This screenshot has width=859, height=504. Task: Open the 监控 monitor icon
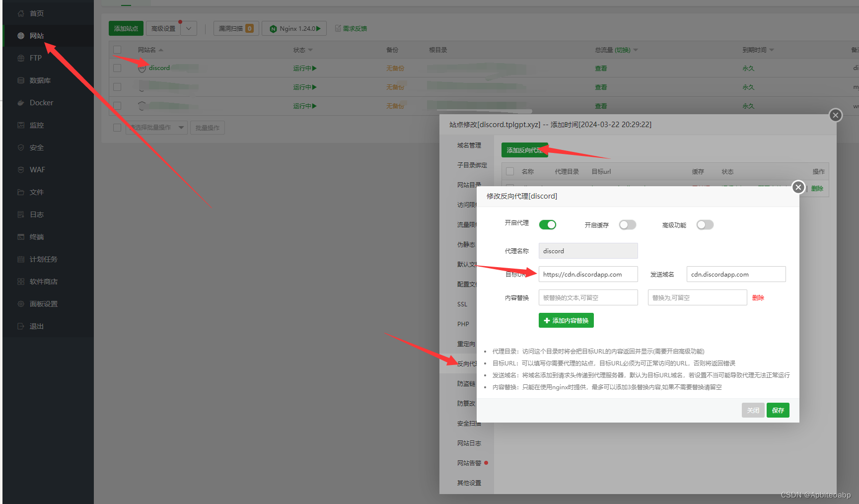[21, 125]
